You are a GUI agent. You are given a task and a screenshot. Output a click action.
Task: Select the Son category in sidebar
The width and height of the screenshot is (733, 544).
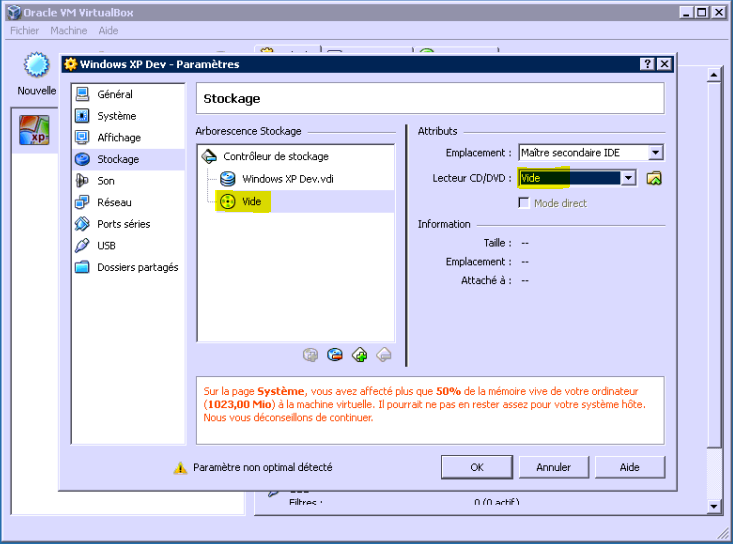106,181
